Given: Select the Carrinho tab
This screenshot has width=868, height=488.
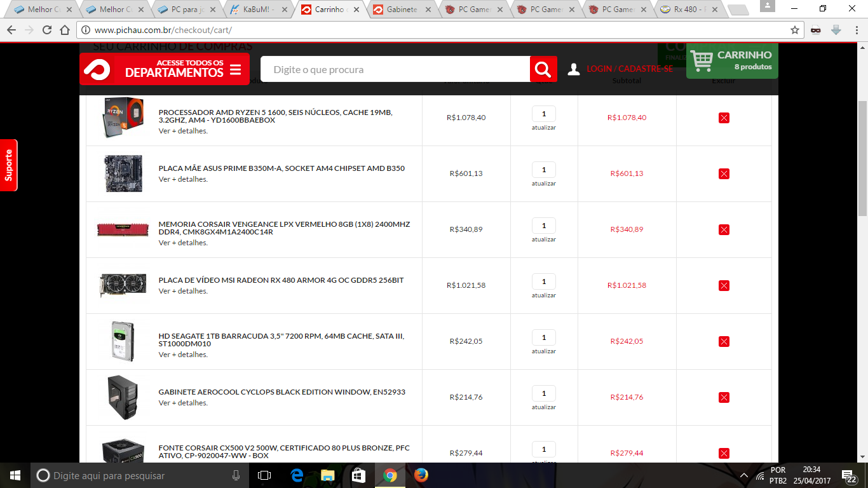Looking at the screenshot, I should click(x=330, y=10).
